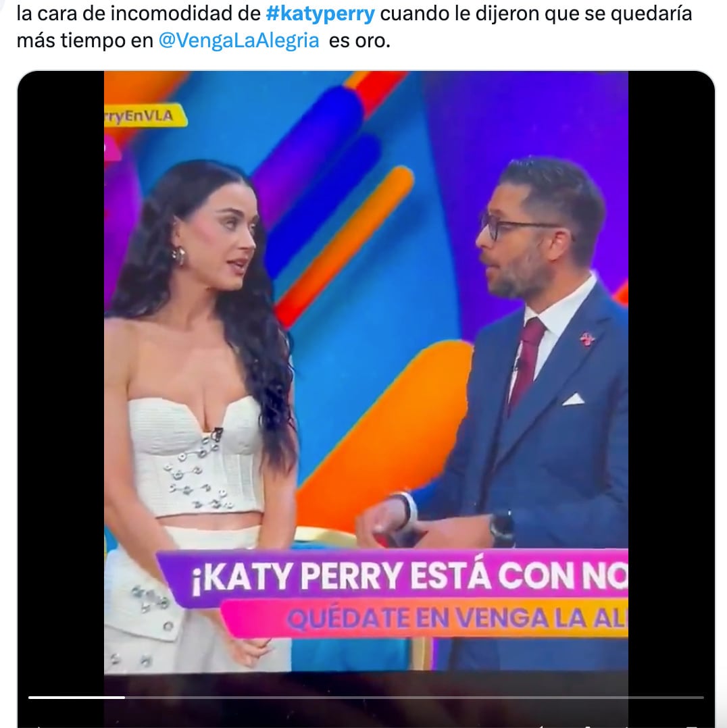Image resolution: width=727 pixels, height=728 pixels.
Task: Click the right black letterbox area of the video
Action: [x=671, y=371]
